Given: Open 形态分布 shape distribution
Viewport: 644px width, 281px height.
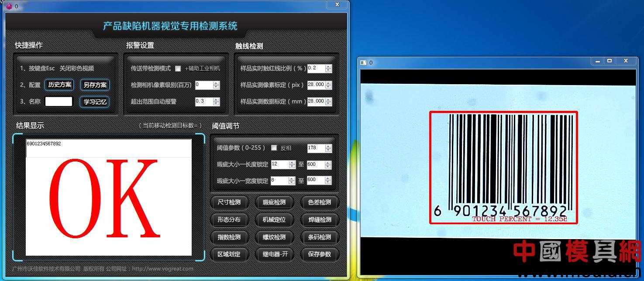Looking at the screenshot, I should 229,220.
